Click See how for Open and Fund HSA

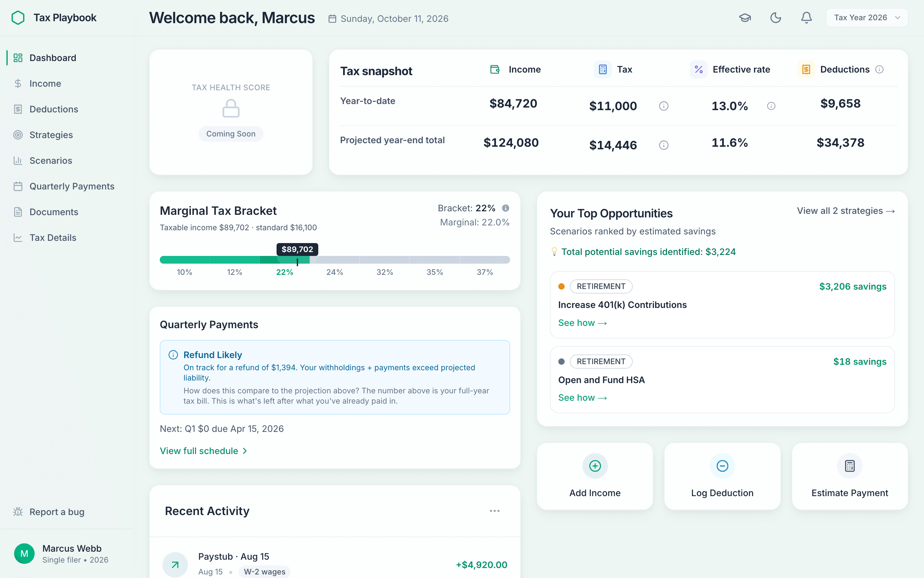point(582,398)
